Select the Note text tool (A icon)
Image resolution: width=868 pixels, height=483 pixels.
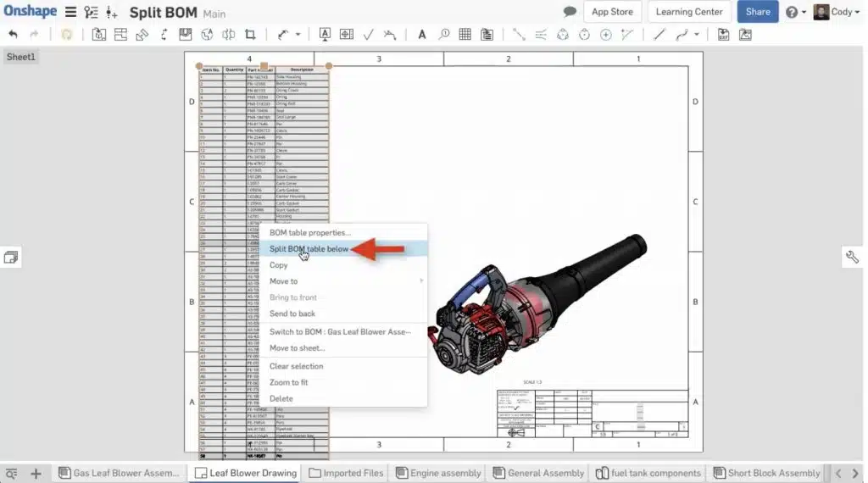[x=422, y=34]
